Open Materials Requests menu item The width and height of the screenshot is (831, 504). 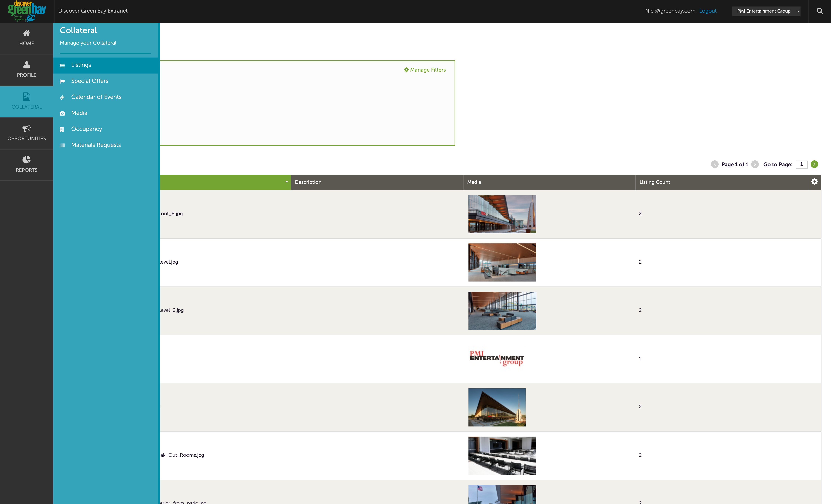106,145
